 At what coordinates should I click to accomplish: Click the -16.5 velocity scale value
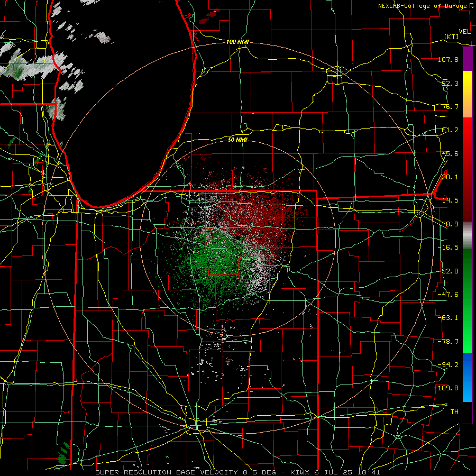pos(448,248)
